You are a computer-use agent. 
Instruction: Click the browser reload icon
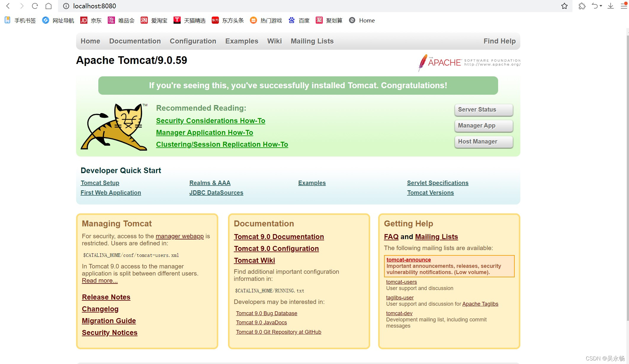click(x=35, y=6)
